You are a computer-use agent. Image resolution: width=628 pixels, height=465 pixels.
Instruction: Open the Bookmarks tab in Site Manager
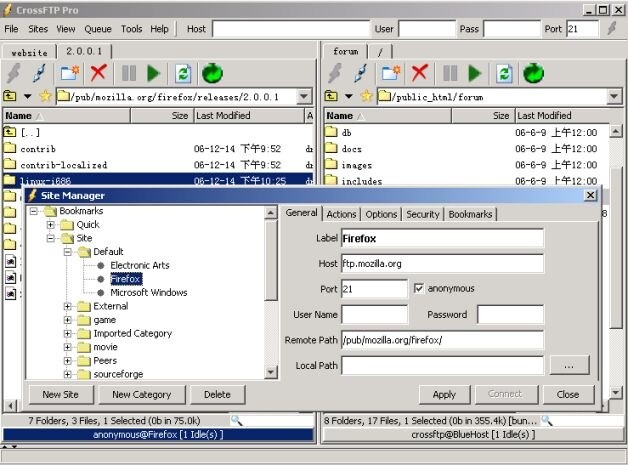click(470, 214)
